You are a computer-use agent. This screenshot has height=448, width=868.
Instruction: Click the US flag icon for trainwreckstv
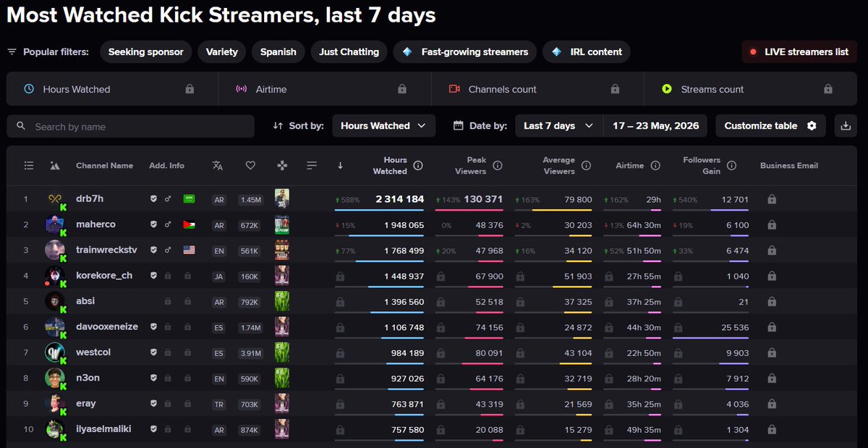pyautogui.click(x=190, y=250)
